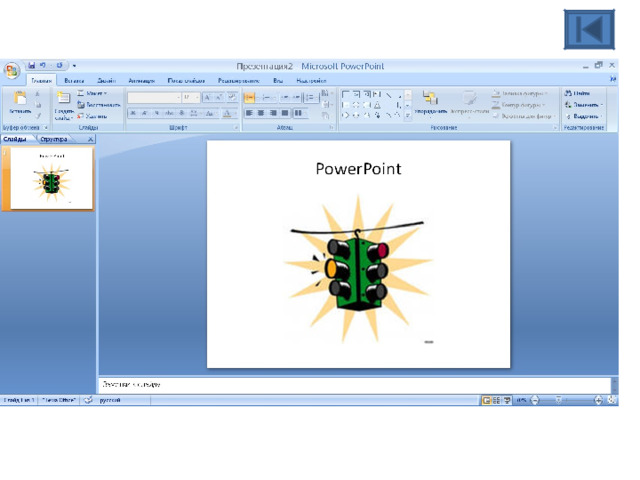This screenshot has height=480, width=640.
Task: Open the Slide Show (Показ слайдов) tab
Action: [186, 81]
